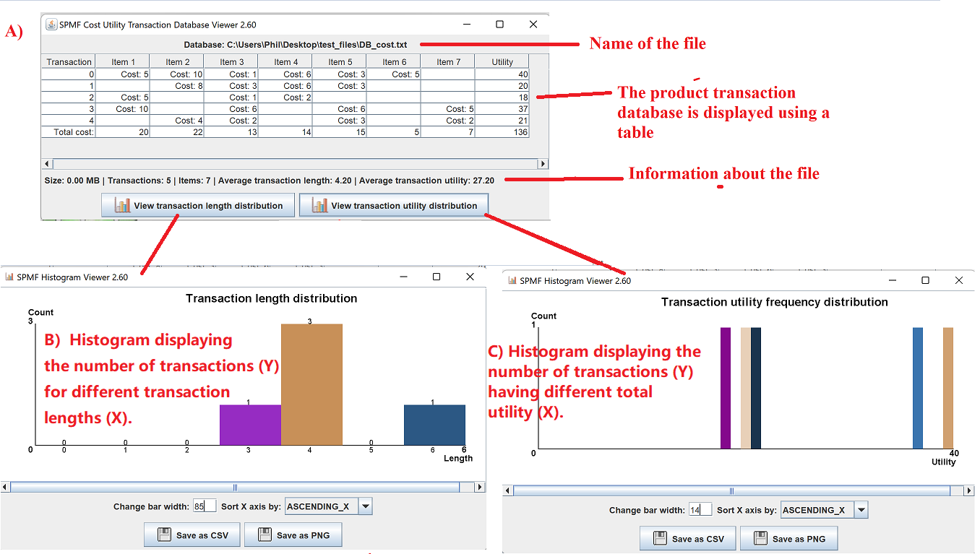Click Java icon in Database Viewer title bar
The image size is (980, 554).
coord(51,25)
